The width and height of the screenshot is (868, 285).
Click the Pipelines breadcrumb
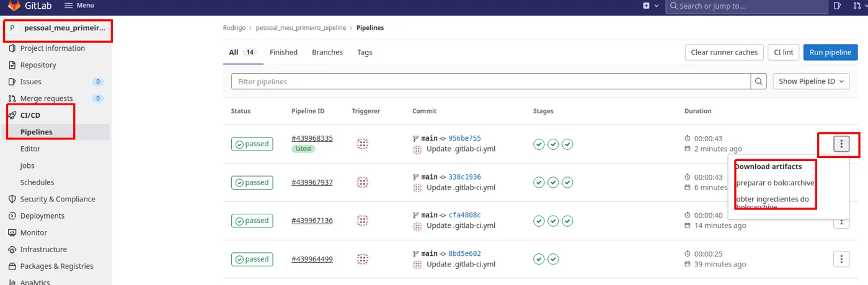(370, 28)
